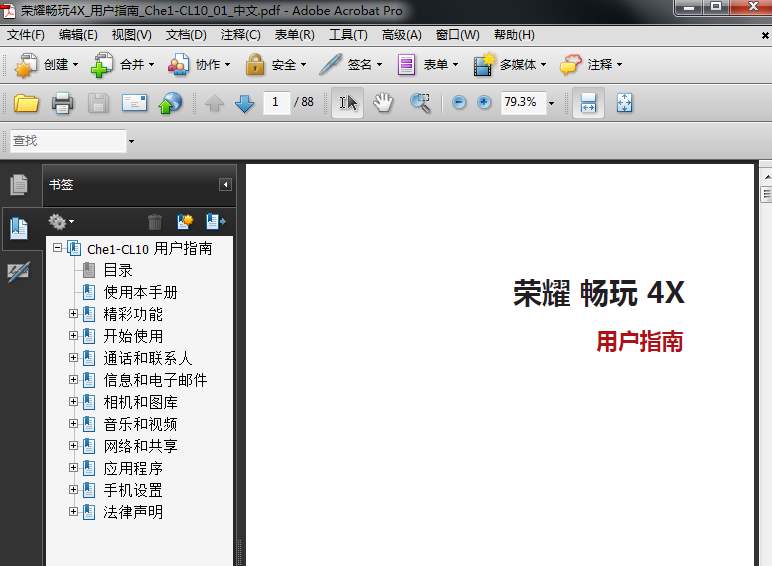This screenshot has height=566, width=772.
Task: Collapse the Che1-CL10 用户指南 root bookmark
Action: point(58,248)
